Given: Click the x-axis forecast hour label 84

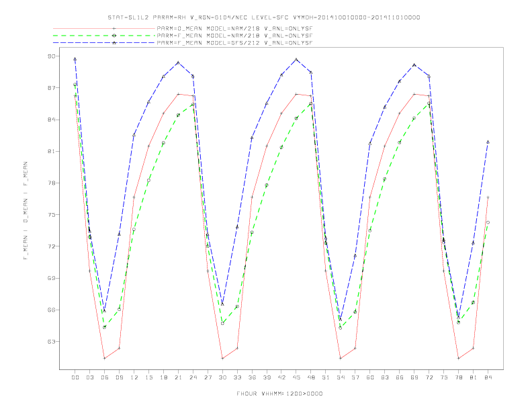Looking at the screenshot, I should click(x=488, y=377).
